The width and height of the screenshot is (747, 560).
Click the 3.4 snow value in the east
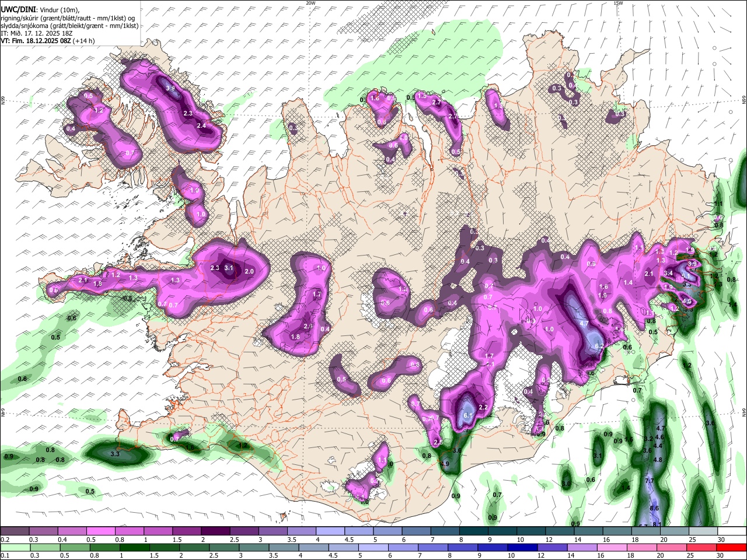tap(669, 273)
